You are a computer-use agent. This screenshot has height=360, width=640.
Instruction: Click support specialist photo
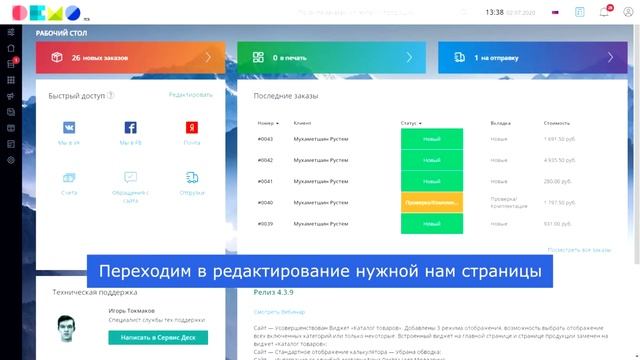[66, 328]
